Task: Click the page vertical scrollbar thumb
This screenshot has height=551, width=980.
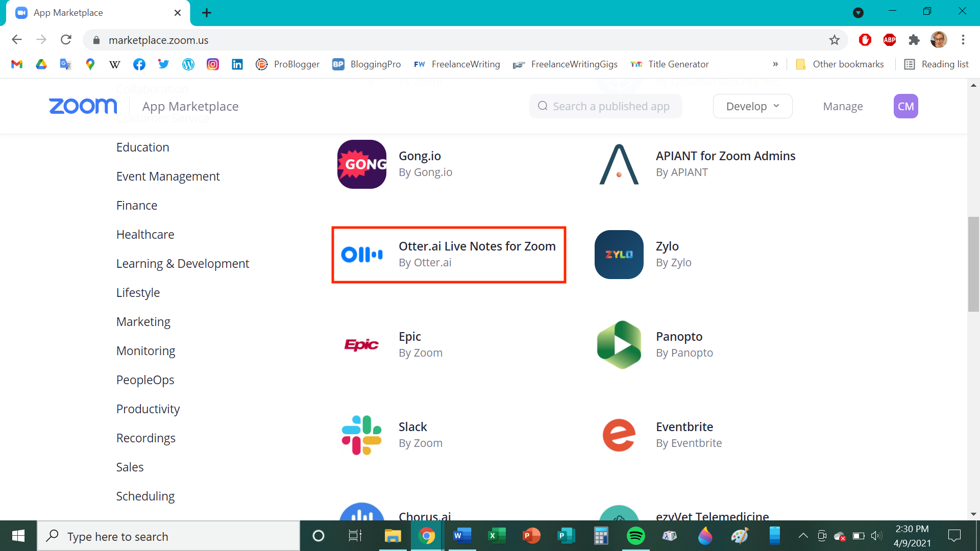Action: tap(973, 264)
